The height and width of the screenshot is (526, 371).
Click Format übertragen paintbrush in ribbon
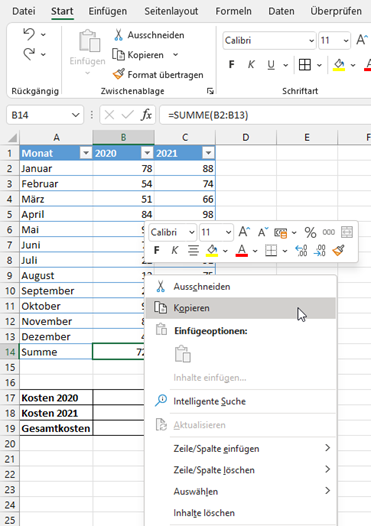pyautogui.click(x=118, y=74)
